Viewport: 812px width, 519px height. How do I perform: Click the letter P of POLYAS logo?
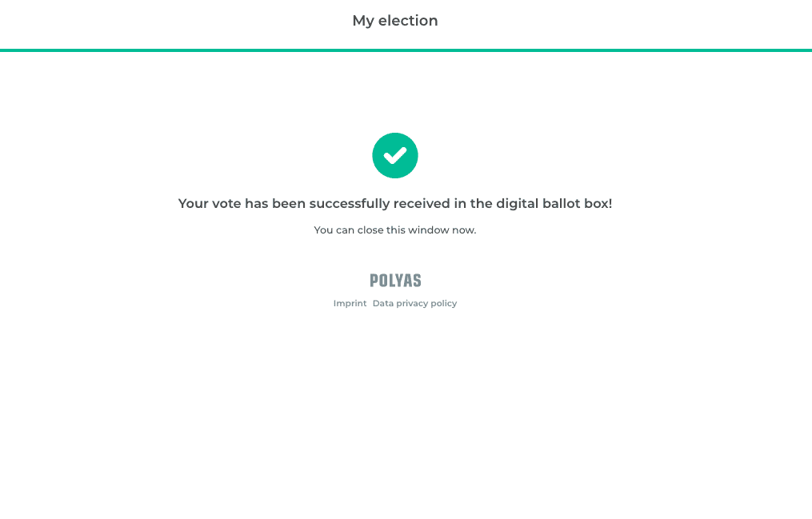click(x=374, y=281)
